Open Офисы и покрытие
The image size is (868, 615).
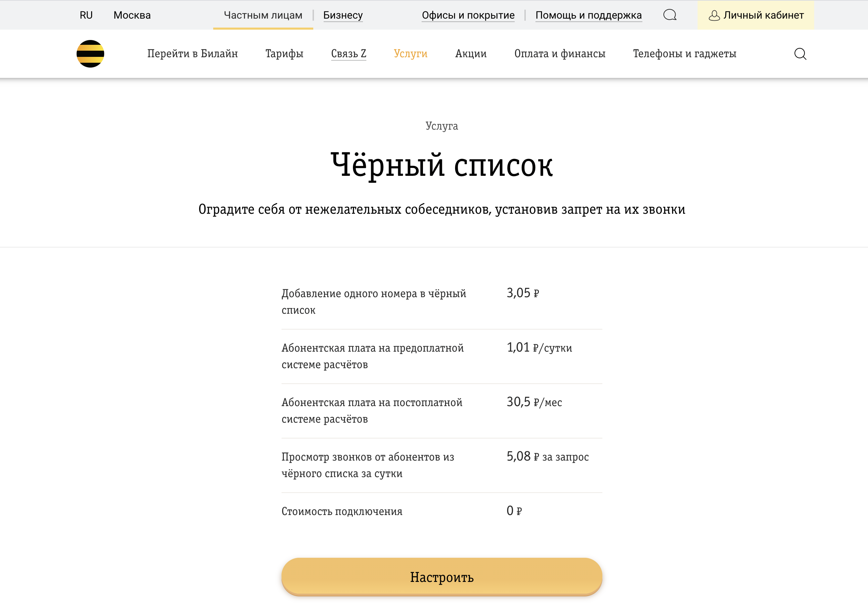coord(468,15)
